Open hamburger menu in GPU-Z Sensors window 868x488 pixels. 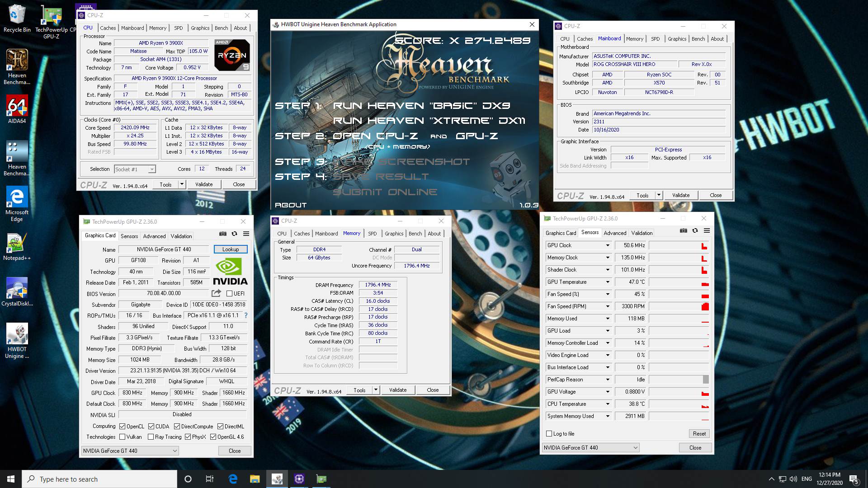pos(707,230)
